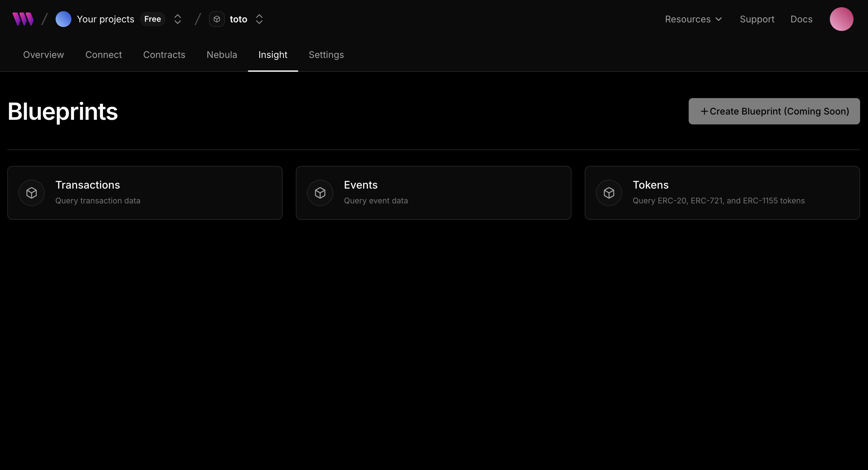Expand the toto project switcher chevrons

259,19
